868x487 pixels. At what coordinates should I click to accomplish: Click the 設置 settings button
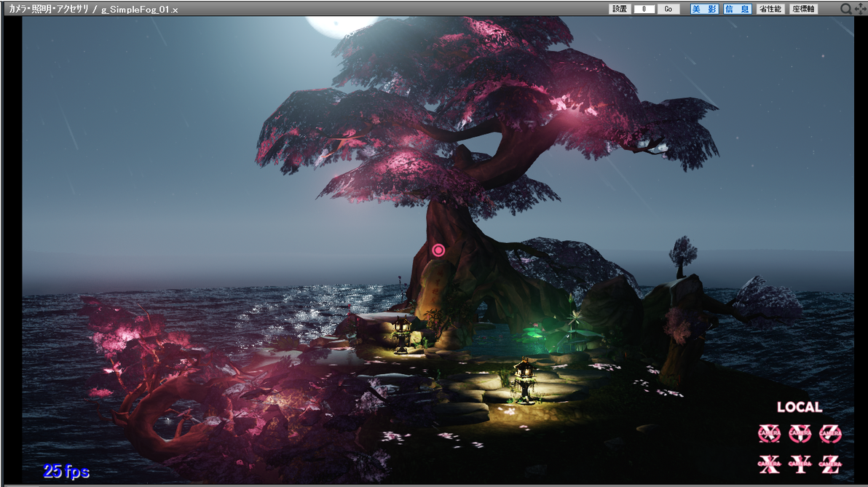pyautogui.click(x=620, y=9)
